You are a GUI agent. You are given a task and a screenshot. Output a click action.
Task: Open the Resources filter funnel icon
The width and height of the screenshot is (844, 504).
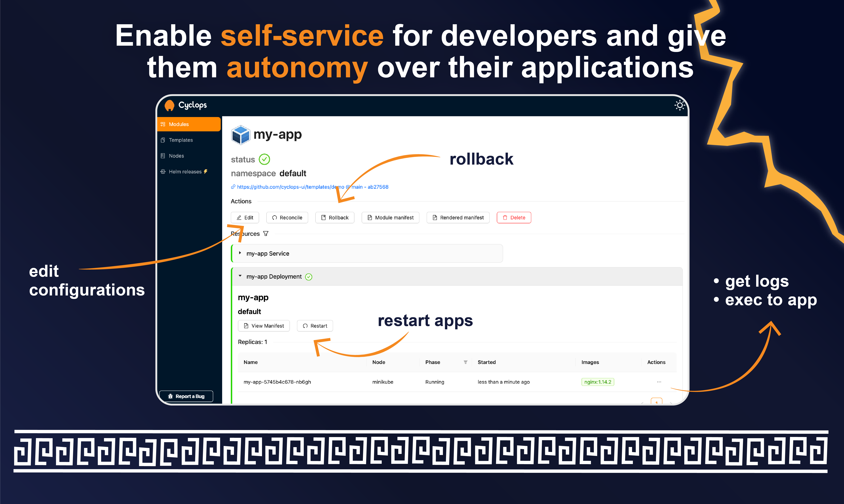[x=266, y=234]
